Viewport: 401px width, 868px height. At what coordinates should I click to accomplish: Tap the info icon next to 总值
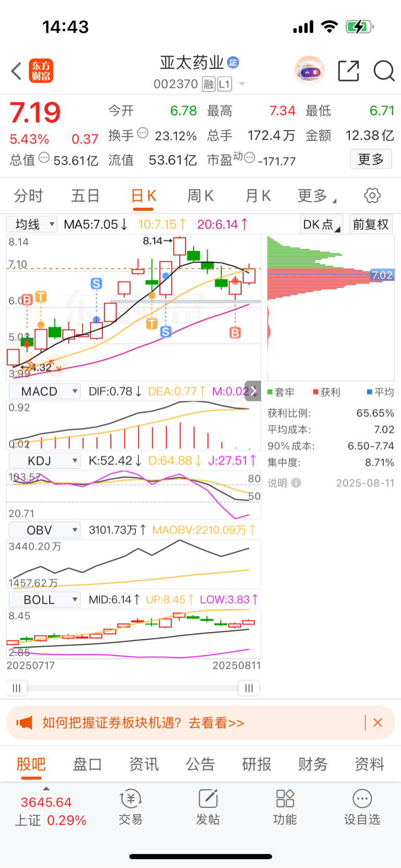pos(44,158)
